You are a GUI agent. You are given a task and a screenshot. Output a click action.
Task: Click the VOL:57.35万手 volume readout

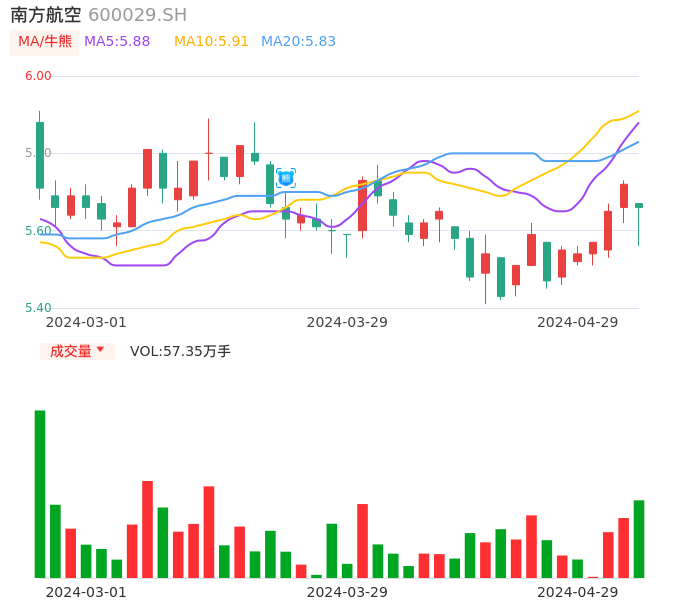click(180, 351)
